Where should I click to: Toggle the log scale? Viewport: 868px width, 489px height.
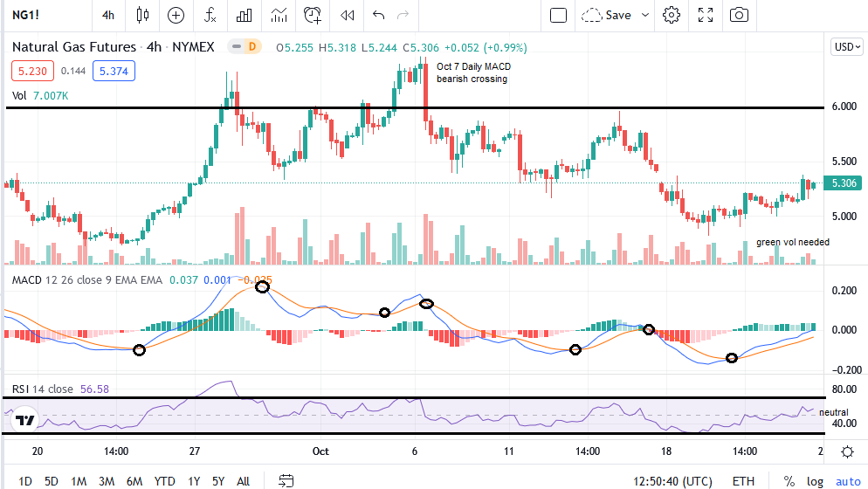[x=815, y=480]
